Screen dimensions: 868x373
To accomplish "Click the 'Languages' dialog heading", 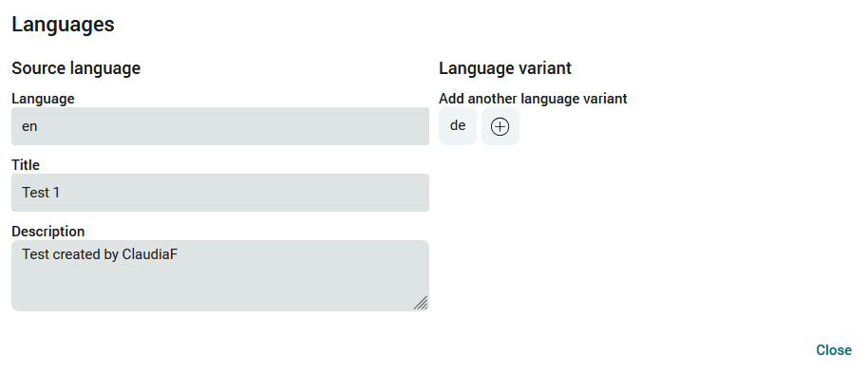I will [63, 25].
